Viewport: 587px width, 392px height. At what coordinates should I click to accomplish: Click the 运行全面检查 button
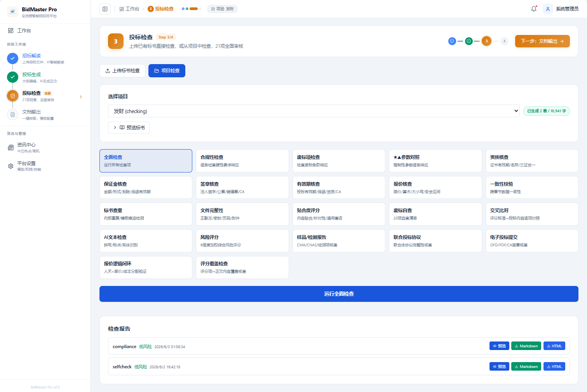pos(339,294)
